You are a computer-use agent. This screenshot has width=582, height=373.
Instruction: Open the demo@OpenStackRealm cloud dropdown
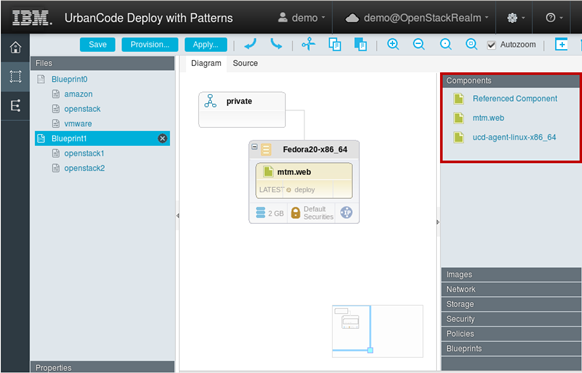coord(416,18)
